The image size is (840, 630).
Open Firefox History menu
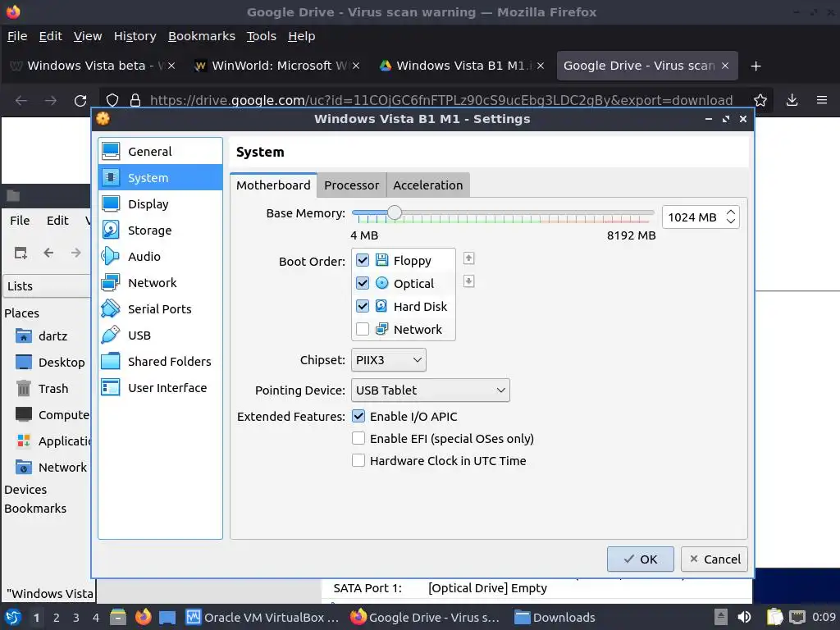135,36
